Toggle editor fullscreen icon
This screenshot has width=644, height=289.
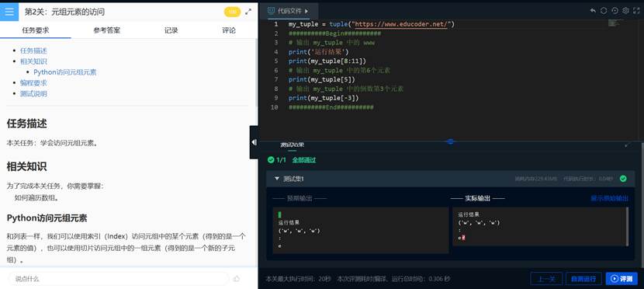pyautogui.click(x=636, y=11)
